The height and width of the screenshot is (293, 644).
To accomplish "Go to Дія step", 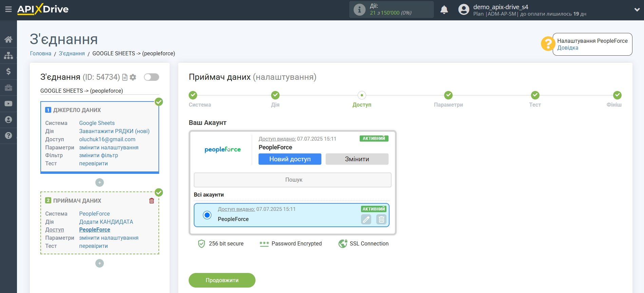I will [x=275, y=95].
